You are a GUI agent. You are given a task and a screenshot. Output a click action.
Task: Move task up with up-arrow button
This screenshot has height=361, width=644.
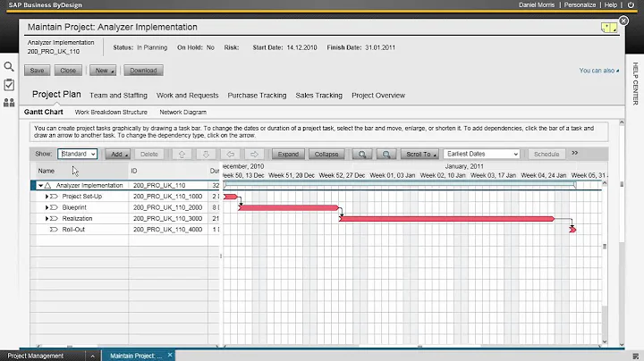(x=182, y=155)
